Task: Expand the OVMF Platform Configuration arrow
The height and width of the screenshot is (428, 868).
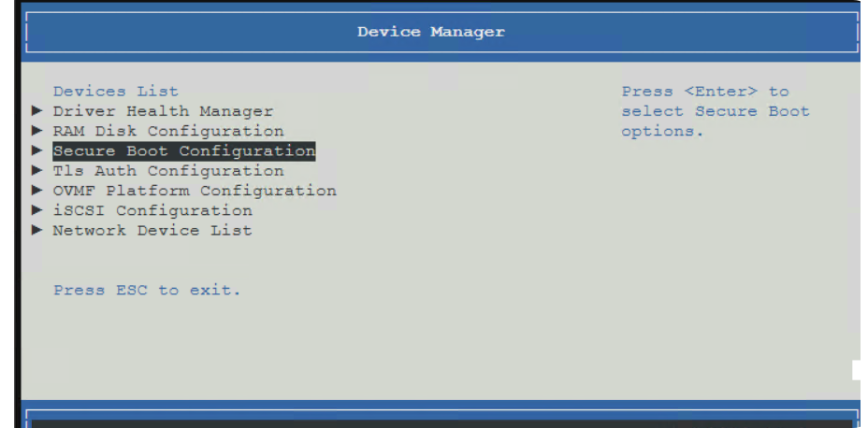Action: [37, 191]
